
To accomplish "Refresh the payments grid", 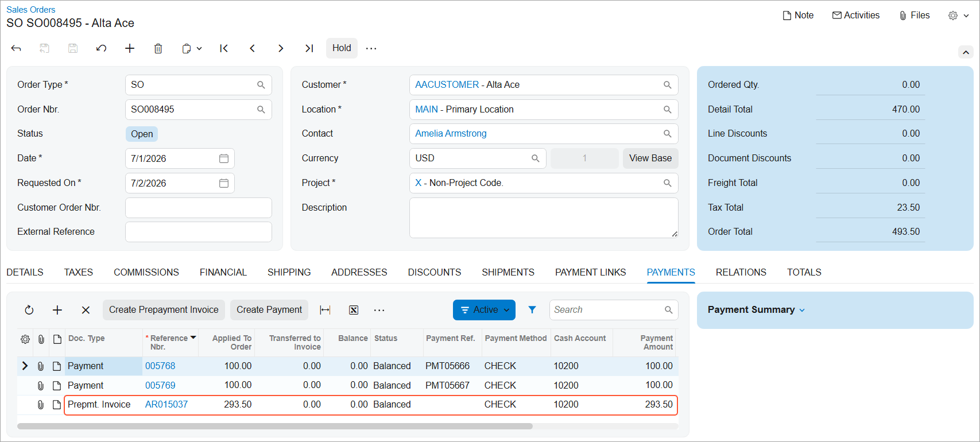I will (29, 310).
